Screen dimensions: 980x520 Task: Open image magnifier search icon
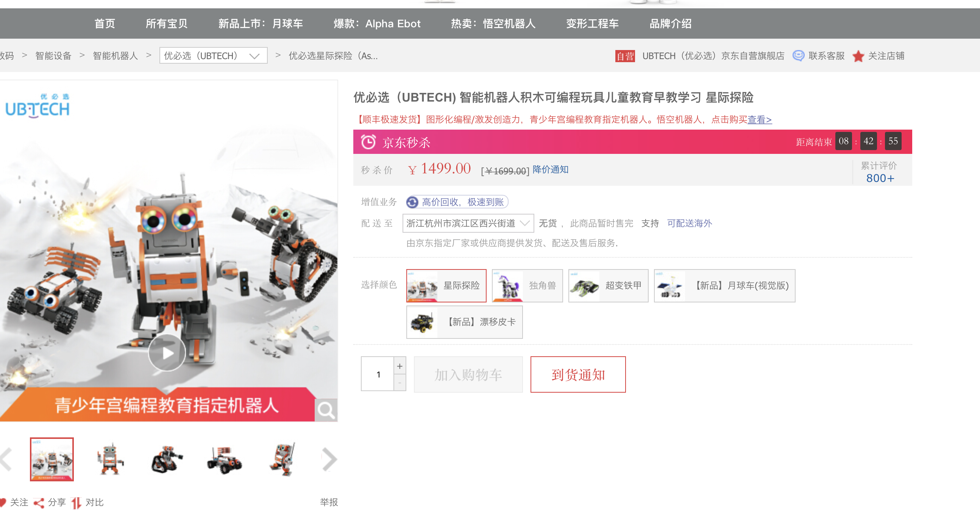(x=326, y=410)
